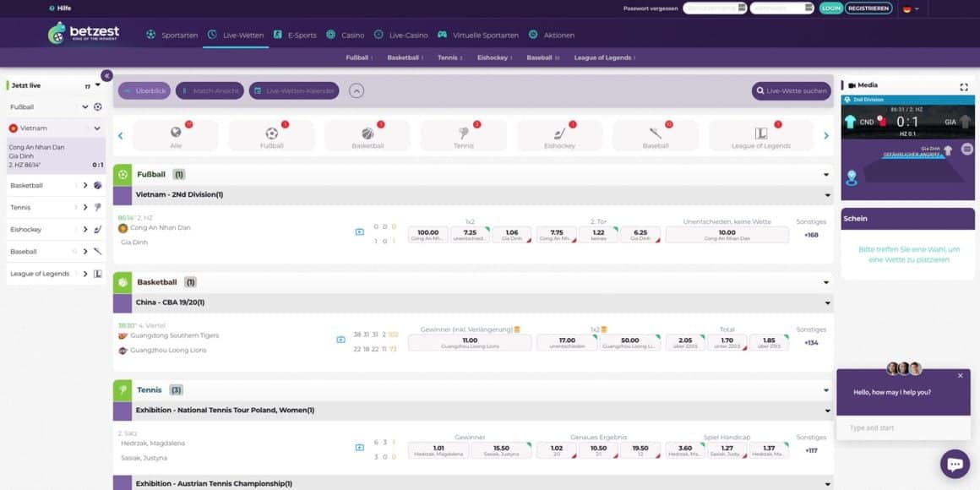Collapse the Tennis section header arrow

pyautogui.click(x=826, y=390)
